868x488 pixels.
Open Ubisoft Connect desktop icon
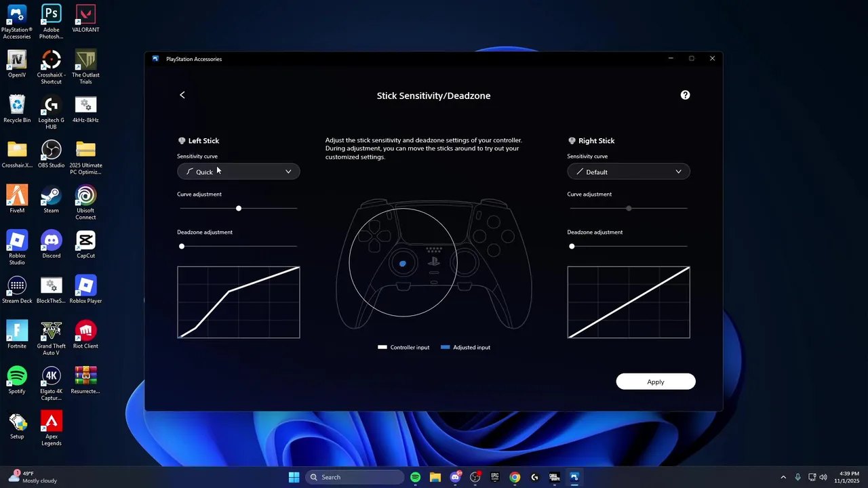85,203
